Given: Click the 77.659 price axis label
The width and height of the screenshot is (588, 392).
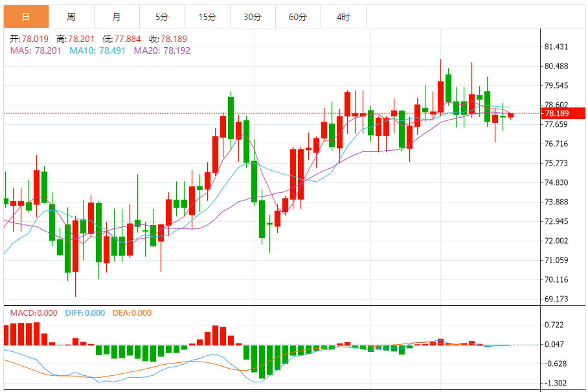Looking at the screenshot, I should [x=556, y=124].
